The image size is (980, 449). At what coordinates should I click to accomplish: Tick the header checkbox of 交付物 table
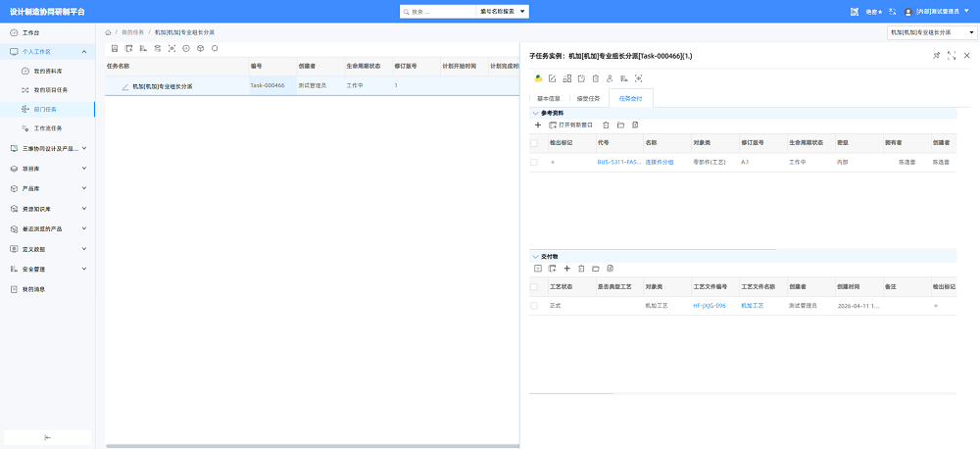pos(534,286)
